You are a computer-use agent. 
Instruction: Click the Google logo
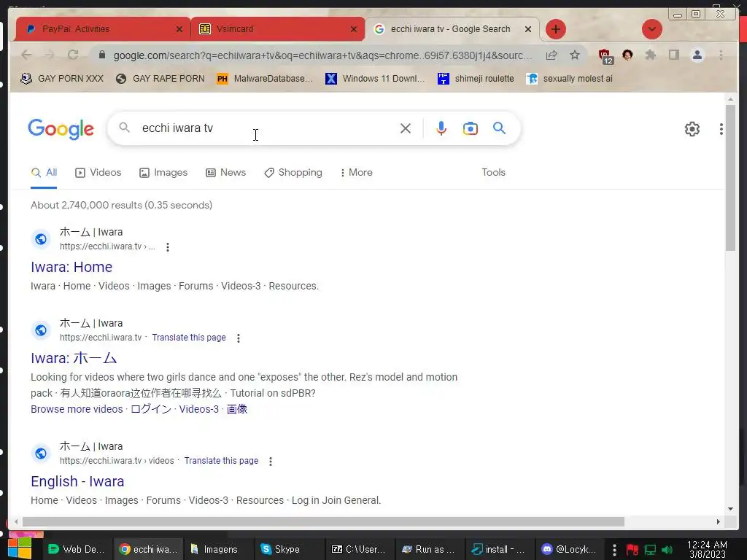click(x=61, y=128)
